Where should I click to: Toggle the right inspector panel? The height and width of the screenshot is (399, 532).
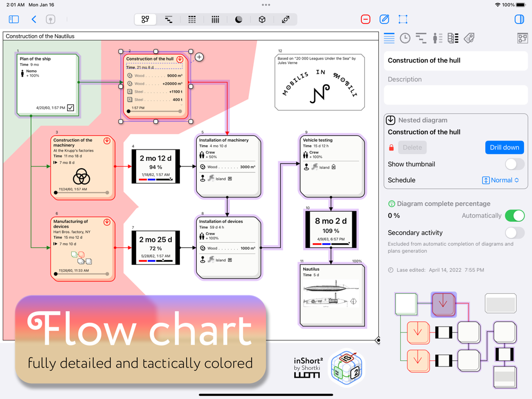(x=519, y=19)
